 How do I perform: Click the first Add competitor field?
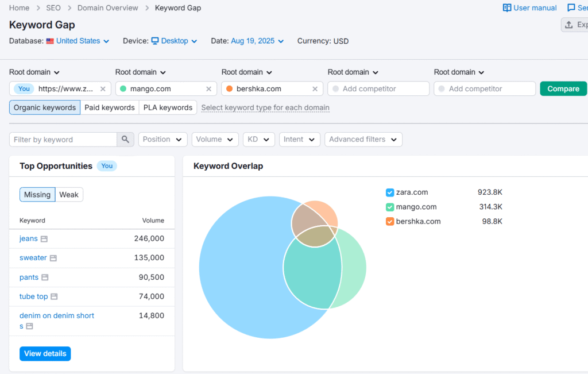[378, 89]
